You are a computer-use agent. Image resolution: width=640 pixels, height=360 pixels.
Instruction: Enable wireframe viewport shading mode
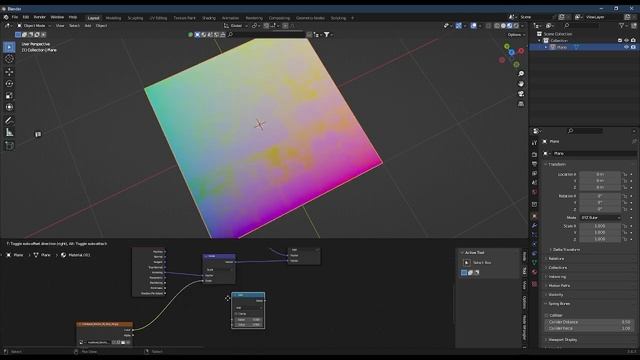point(497,26)
